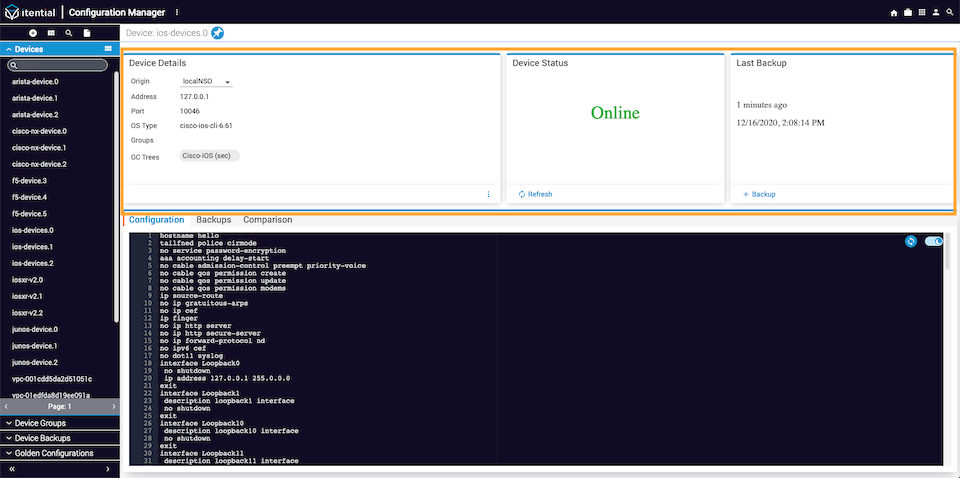Screen dimensions: 960x478
Task: Open Device Details three-dot options menu
Action: coord(489,194)
